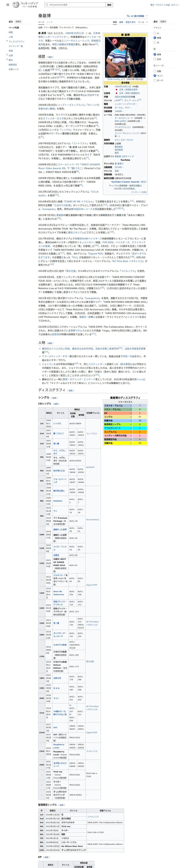Screen dimensions: 186x868
Task: Go to 受賞 in contents sidebar
Action: coord(11,51)
